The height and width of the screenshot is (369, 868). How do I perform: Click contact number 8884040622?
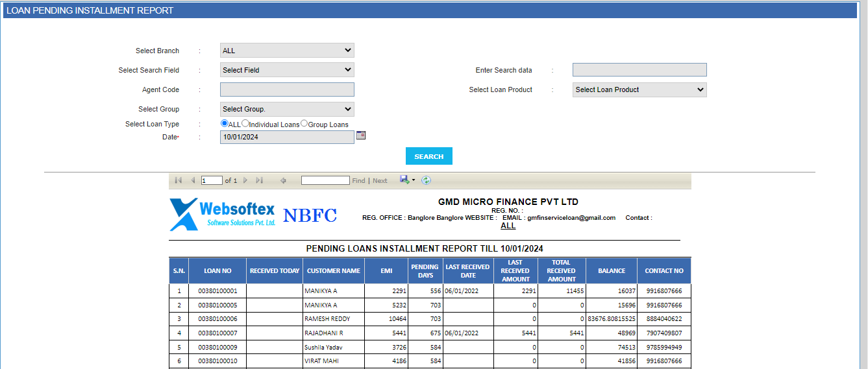click(664, 319)
